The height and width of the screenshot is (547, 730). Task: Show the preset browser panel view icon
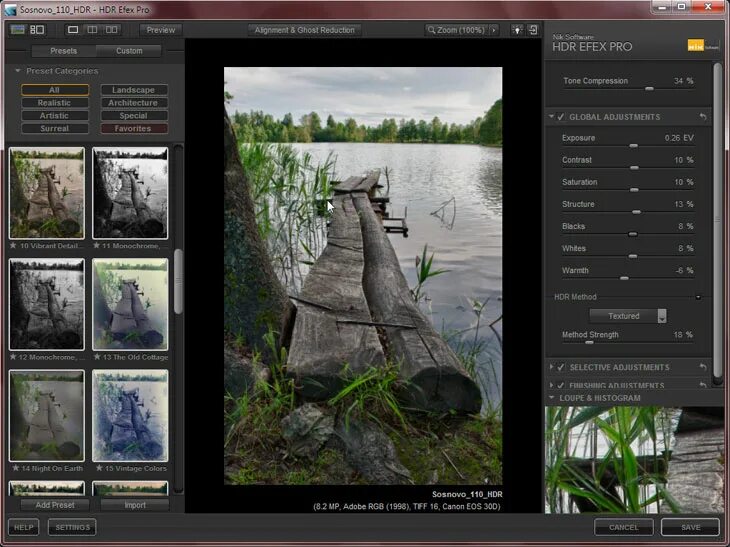37,30
